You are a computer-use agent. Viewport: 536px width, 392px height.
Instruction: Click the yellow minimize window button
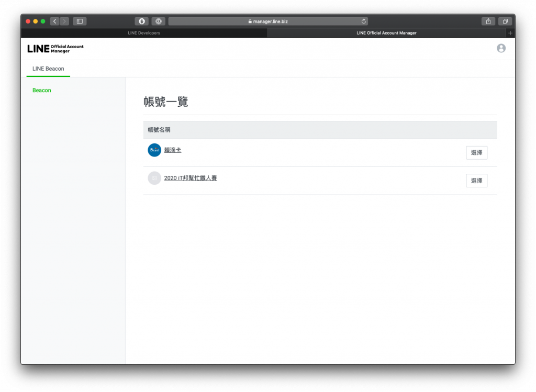pyautogui.click(x=35, y=21)
